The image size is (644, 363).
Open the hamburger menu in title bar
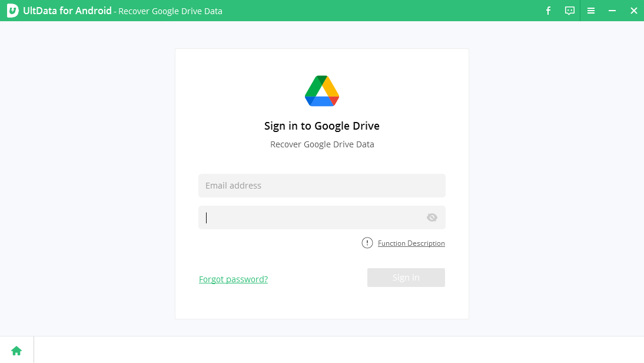(591, 11)
